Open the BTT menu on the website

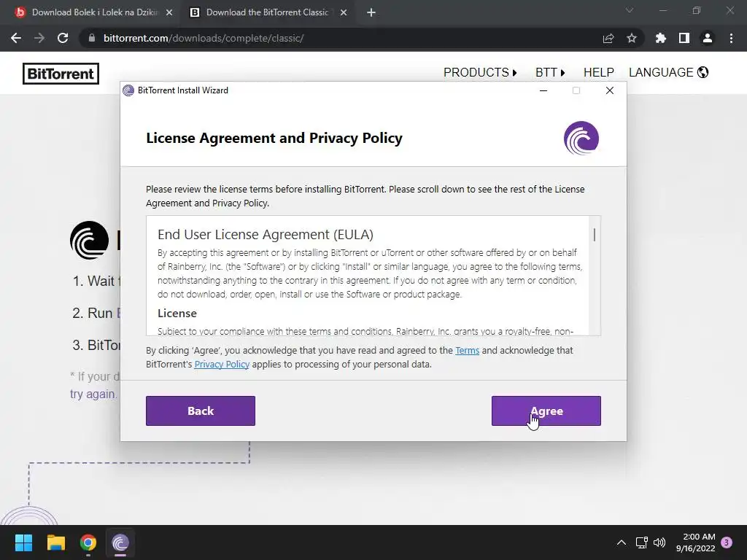click(550, 72)
